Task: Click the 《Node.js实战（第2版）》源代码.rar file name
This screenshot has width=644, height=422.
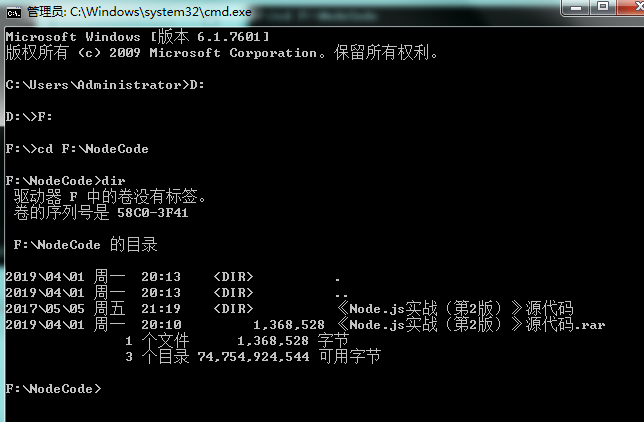Action: point(471,325)
